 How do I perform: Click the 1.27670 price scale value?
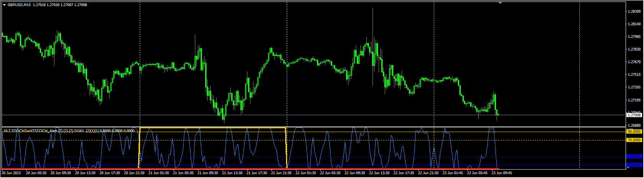634,62
